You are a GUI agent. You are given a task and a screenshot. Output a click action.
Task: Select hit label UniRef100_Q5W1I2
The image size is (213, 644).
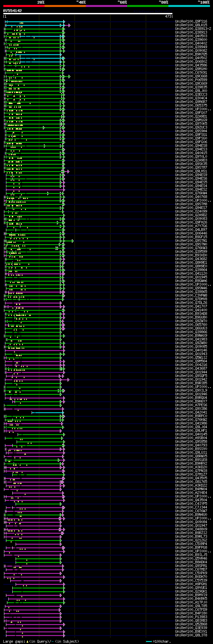click(191, 357)
